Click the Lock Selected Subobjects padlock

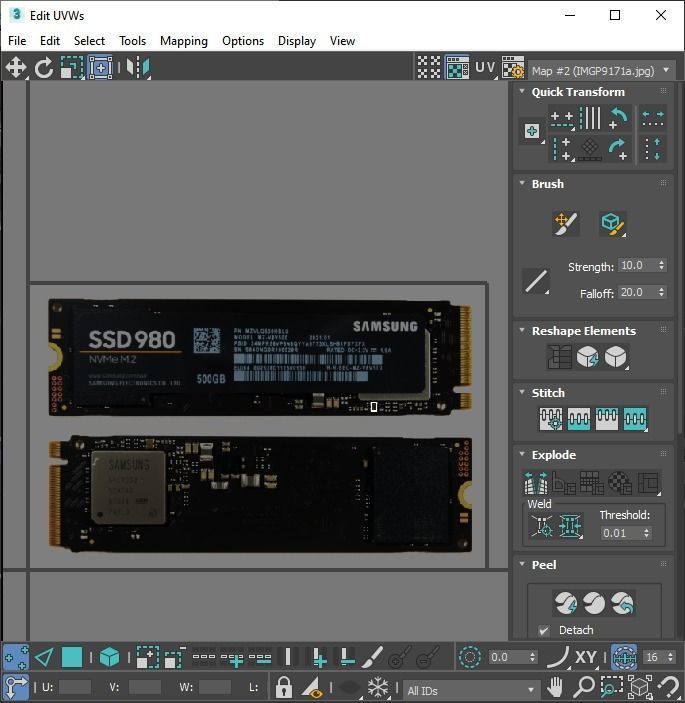click(x=283, y=686)
